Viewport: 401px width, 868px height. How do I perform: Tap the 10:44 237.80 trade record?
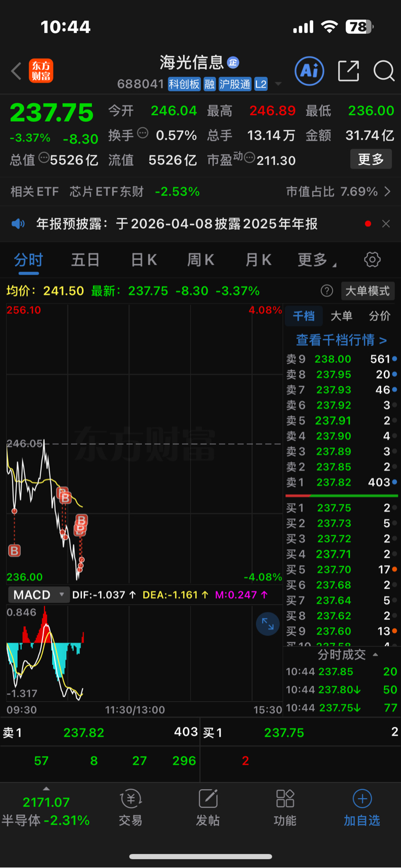pyautogui.click(x=341, y=689)
